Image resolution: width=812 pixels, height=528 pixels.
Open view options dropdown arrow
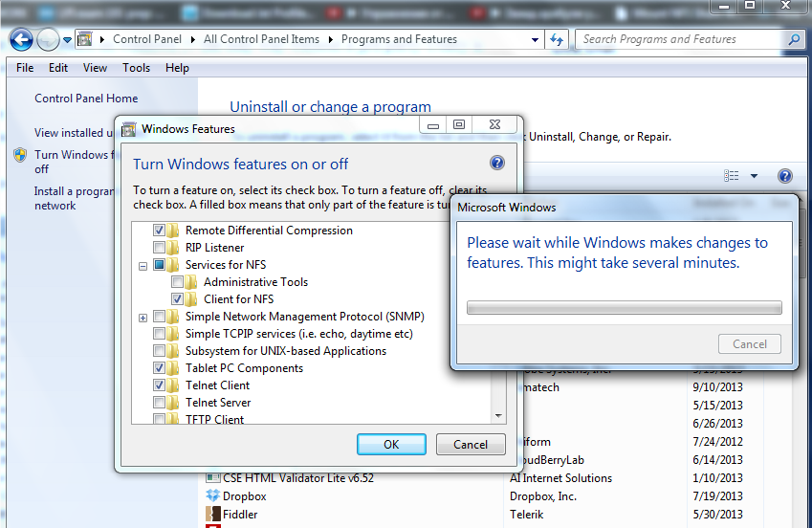(754, 176)
